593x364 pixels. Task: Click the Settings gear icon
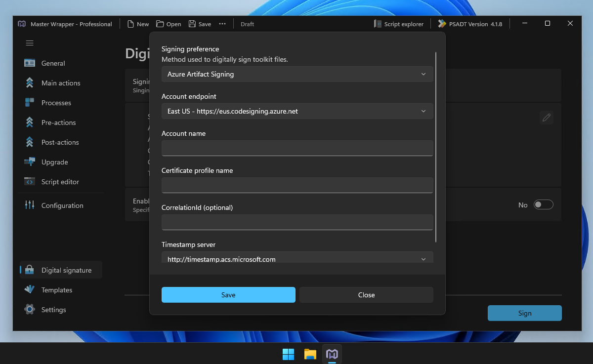[x=30, y=310]
